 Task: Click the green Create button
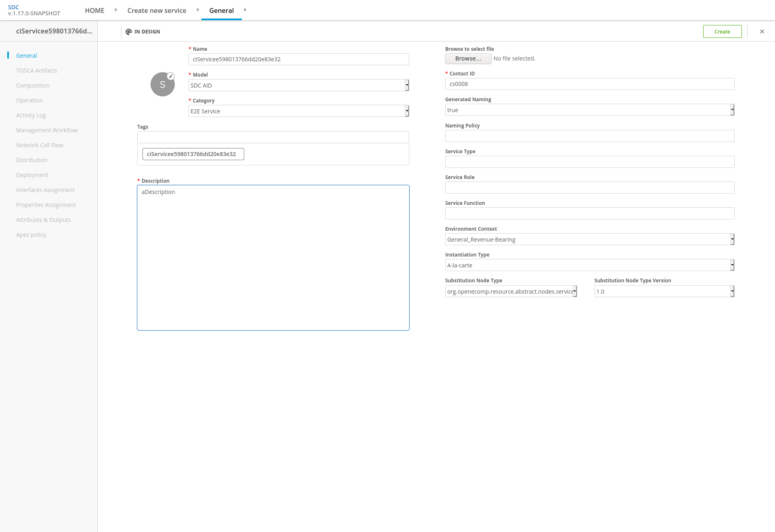pyautogui.click(x=723, y=31)
